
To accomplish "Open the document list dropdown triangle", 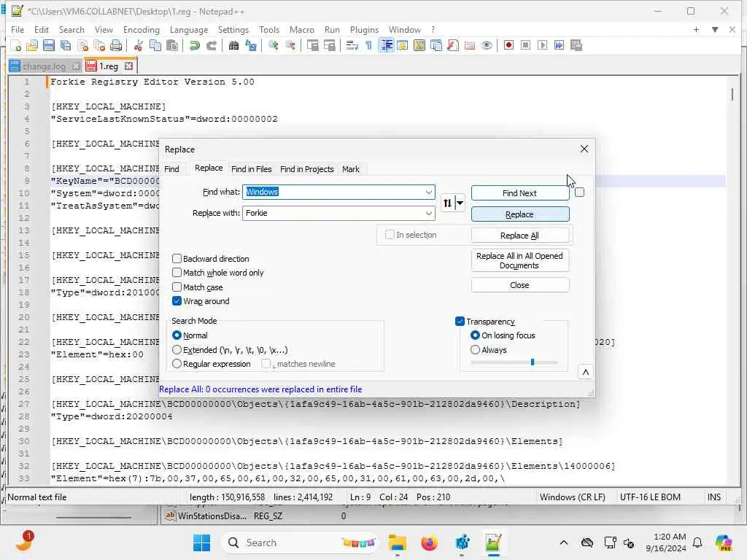I will tap(715, 29).
